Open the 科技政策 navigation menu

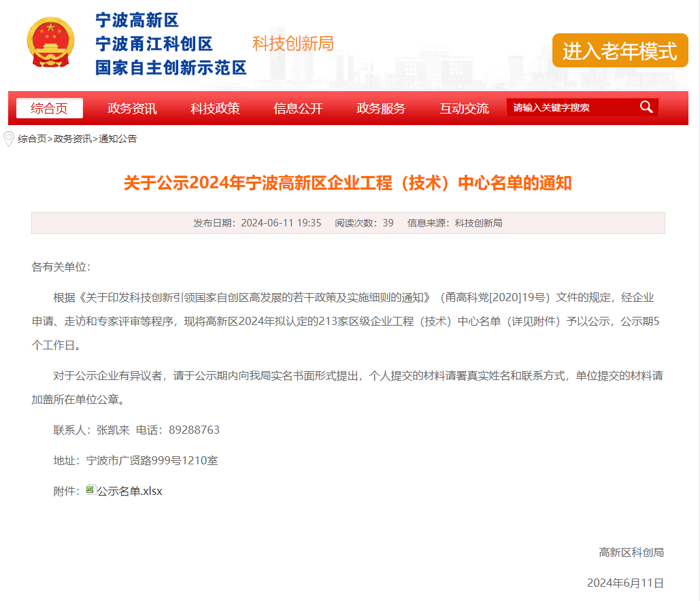point(215,108)
